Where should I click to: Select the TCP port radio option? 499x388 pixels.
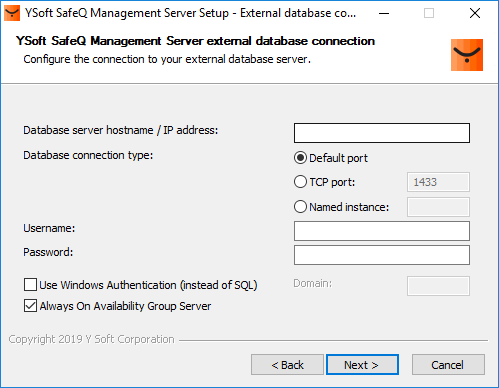pos(300,182)
